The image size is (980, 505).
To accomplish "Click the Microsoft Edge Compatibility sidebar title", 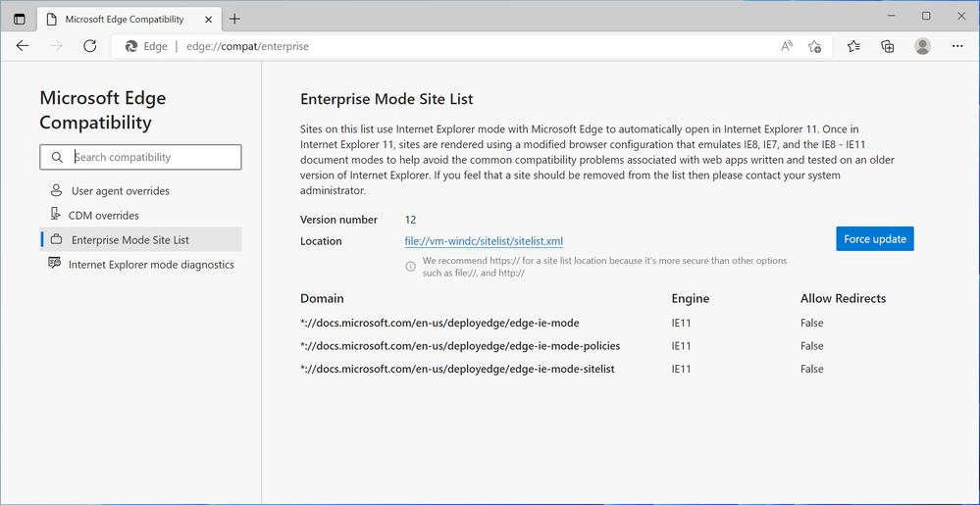I will point(102,110).
